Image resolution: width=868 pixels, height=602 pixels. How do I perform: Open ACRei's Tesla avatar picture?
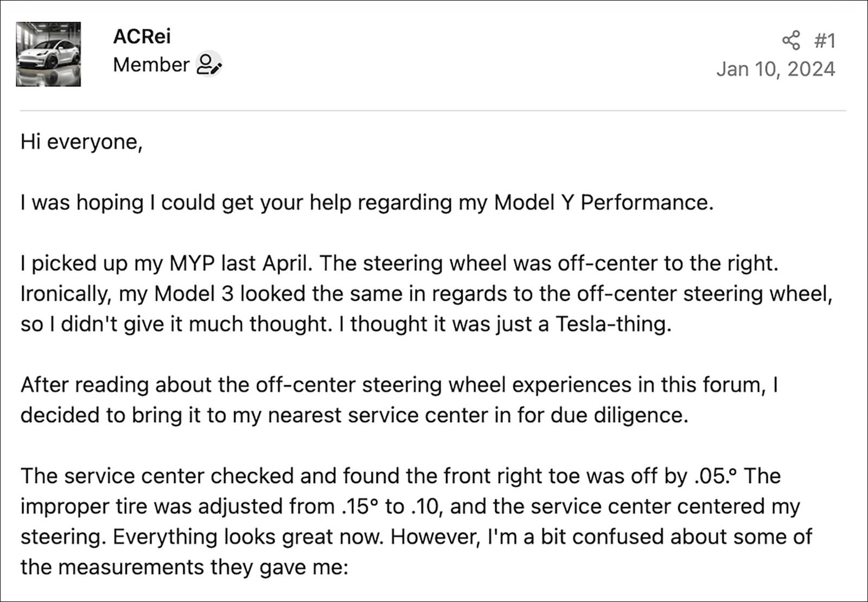click(x=48, y=54)
